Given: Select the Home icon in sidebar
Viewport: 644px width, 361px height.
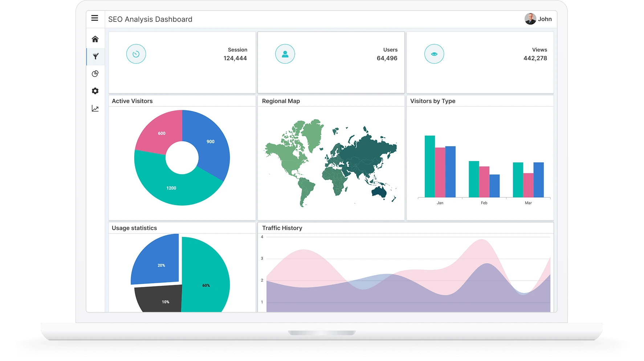Looking at the screenshot, I should (x=95, y=38).
